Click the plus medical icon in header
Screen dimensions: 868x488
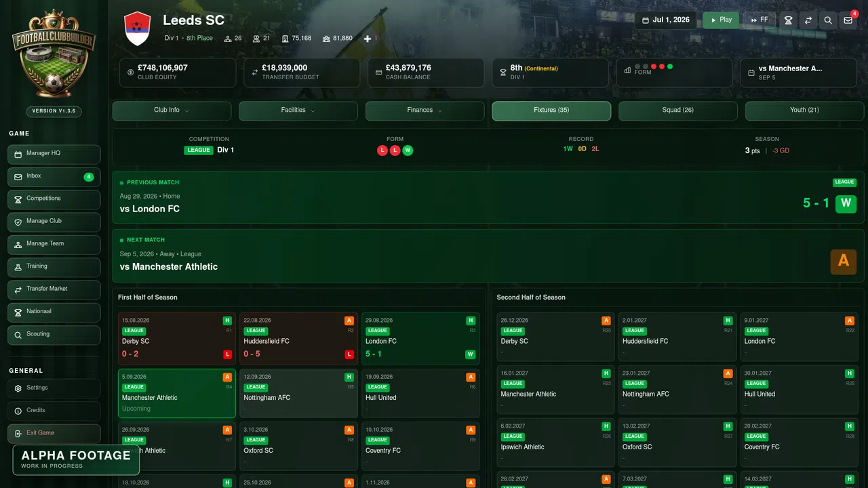coord(368,39)
